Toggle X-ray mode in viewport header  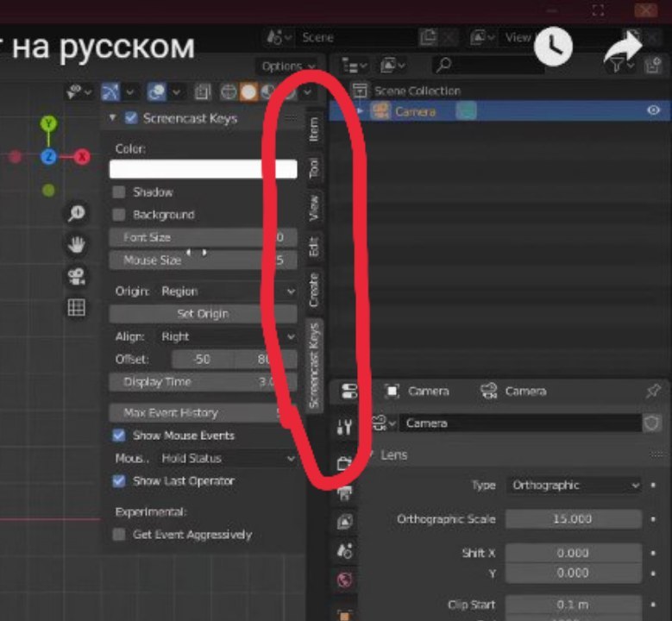(x=202, y=91)
